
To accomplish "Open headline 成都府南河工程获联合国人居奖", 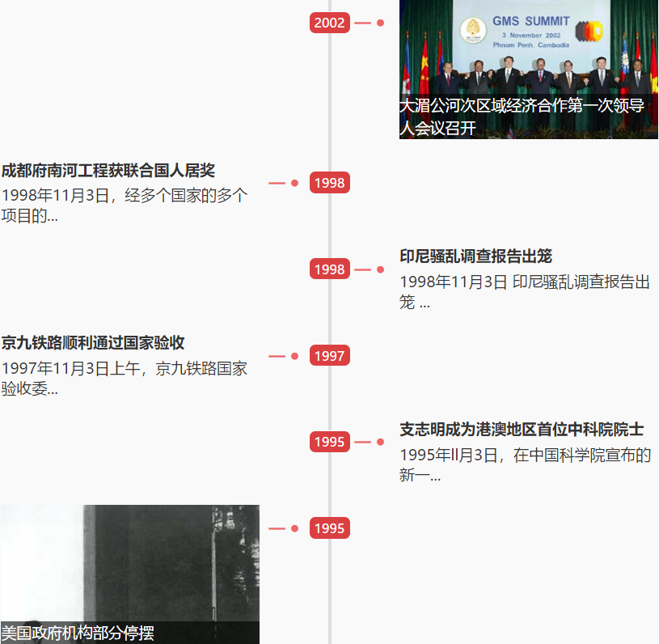I will click(108, 171).
